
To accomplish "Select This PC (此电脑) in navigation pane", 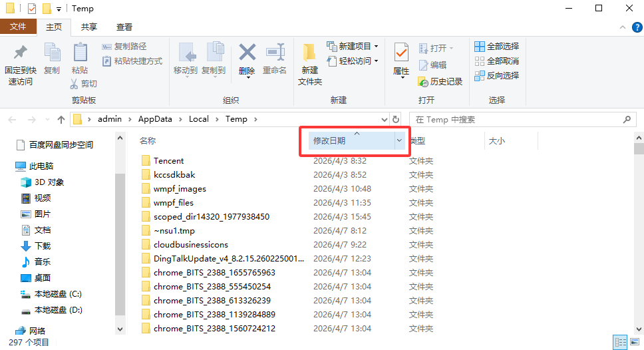I will [x=34, y=166].
